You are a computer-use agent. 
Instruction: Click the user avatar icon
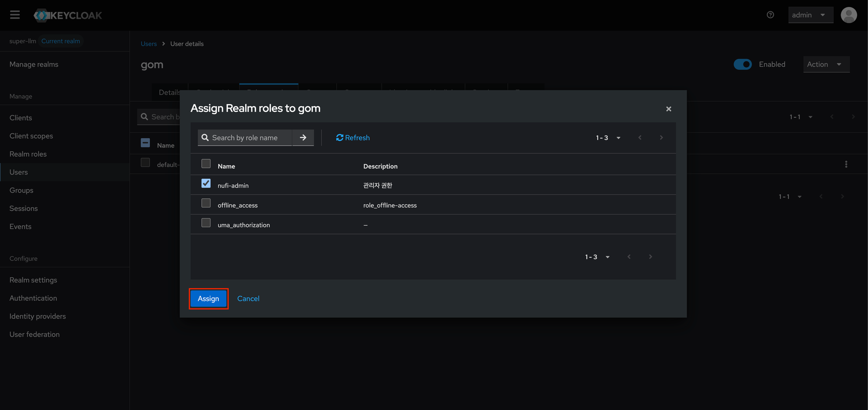848,15
